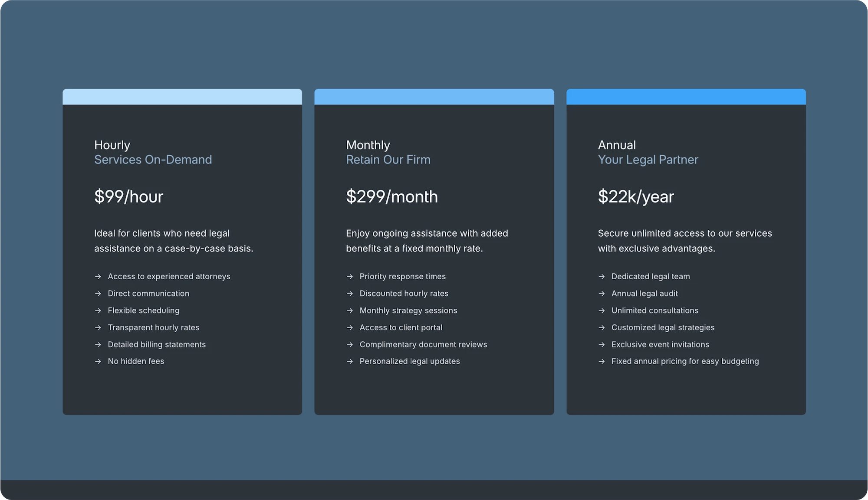Click arrow icon beside 'Annual legal audit'

click(602, 294)
